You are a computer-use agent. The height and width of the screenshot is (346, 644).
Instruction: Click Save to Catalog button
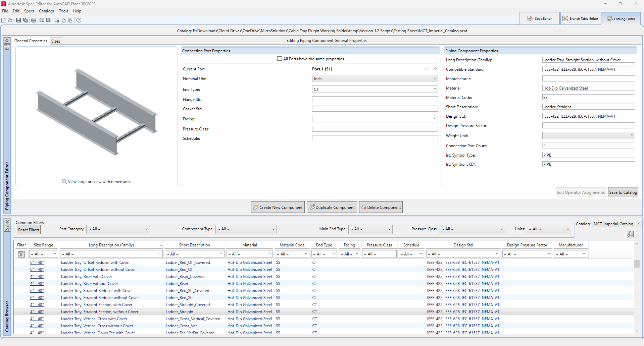click(x=623, y=192)
